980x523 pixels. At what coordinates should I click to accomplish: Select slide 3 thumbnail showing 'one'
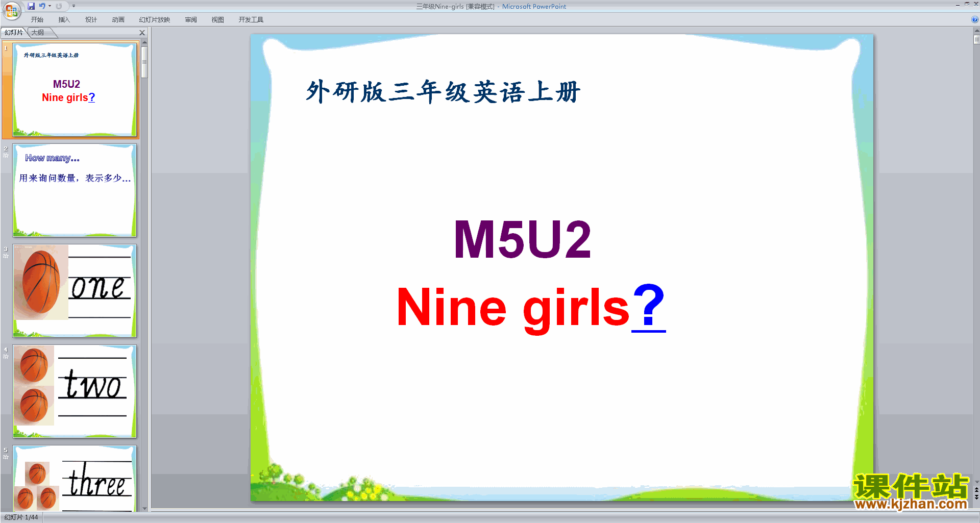75,291
